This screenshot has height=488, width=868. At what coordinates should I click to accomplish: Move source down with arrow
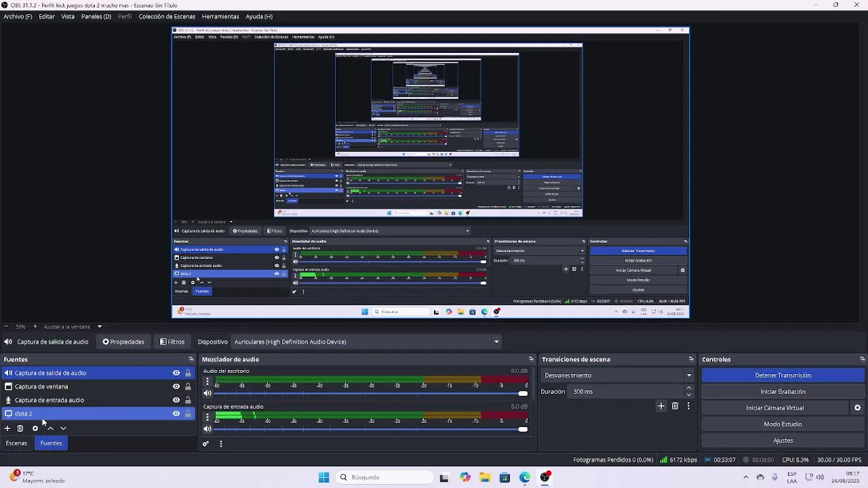63,428
